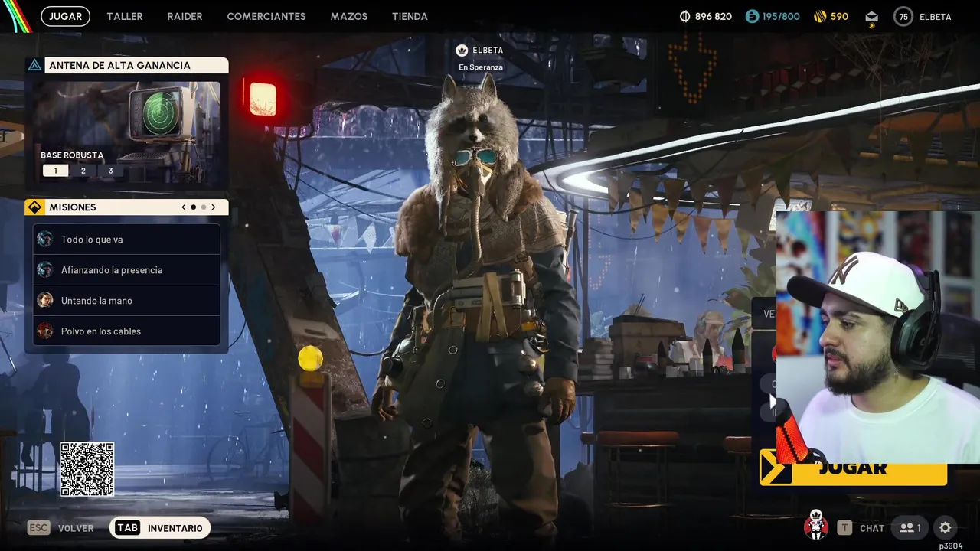This screenshot has width=980, height=551.
Task: Click the coin currency icon beside 896 820
Action: point(685,16)
